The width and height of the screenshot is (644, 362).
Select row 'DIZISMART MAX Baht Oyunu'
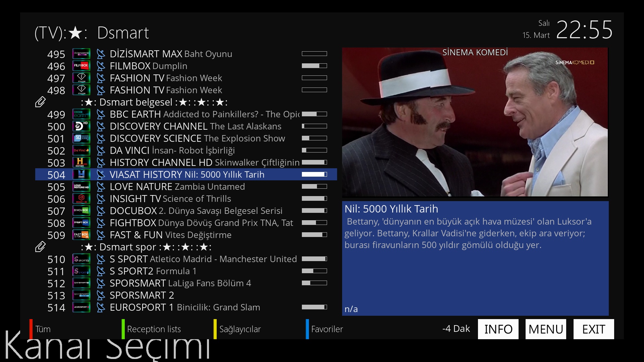(186, 54)
